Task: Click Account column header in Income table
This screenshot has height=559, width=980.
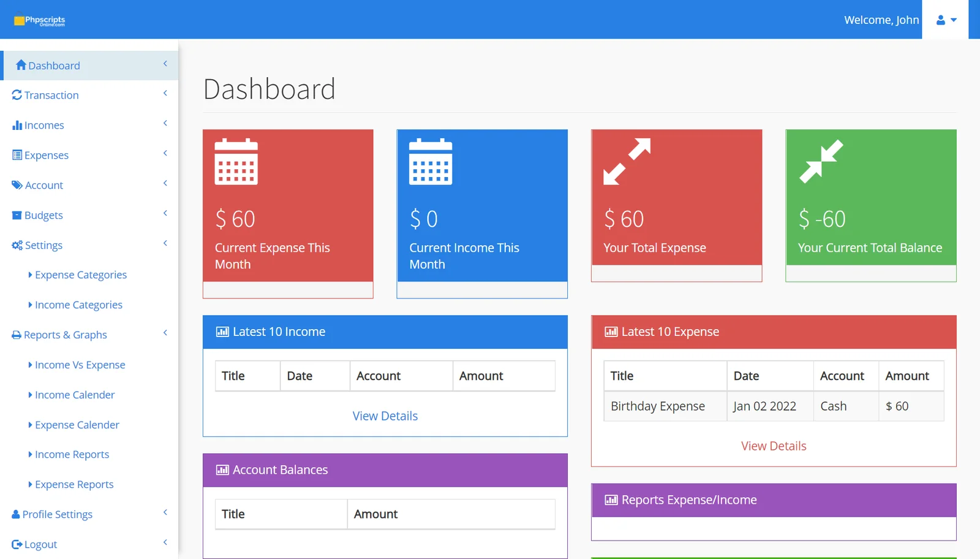Action: [401, 376]
